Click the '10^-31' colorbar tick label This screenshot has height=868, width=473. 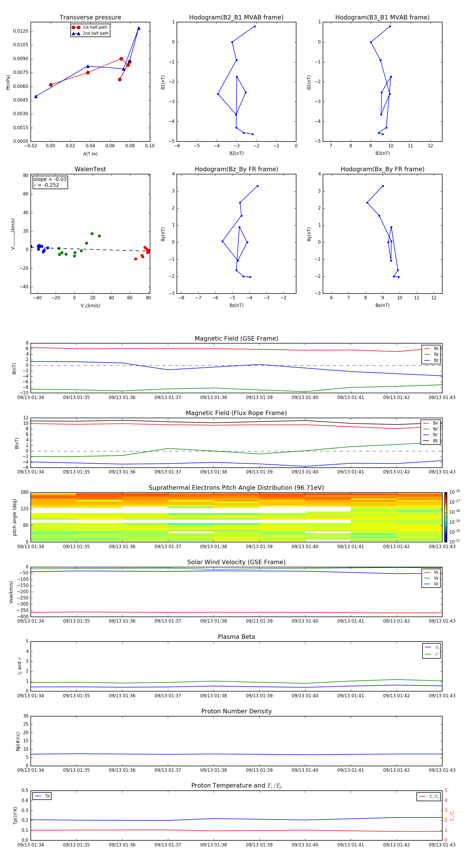[455, 542]
